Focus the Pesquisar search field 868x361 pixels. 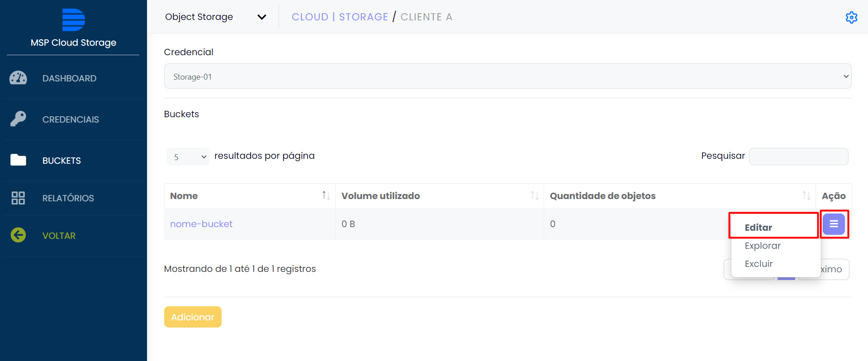(x=798, y=157)
